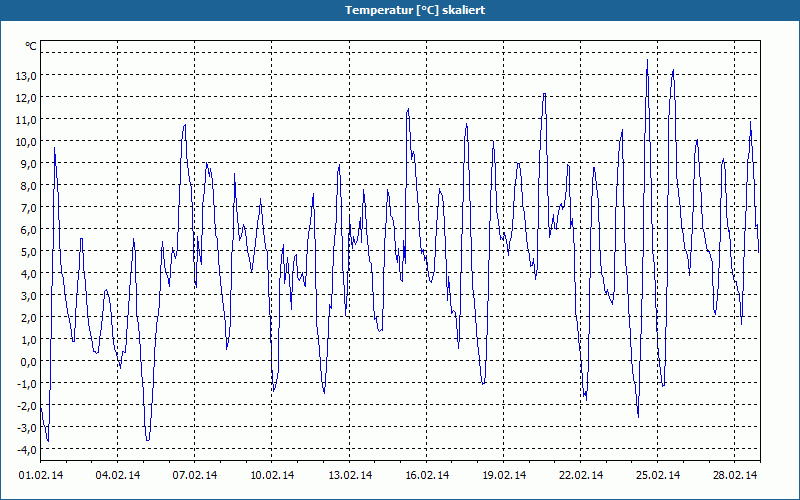800x500 pixels.
Task: Select the 2,0 y-axis label
Action: coord(29,317)
